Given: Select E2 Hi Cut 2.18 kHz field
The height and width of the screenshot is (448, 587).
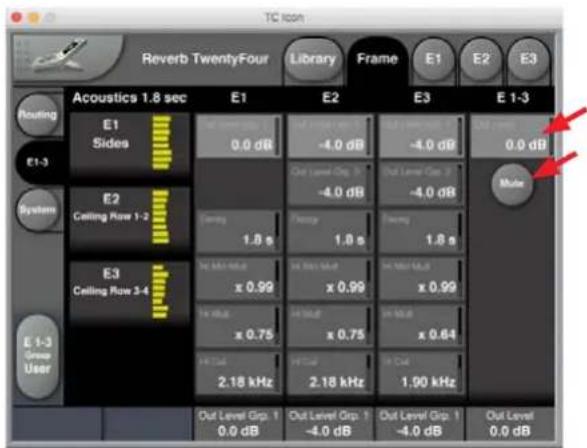Looking at the screenshot, I should (x=330, y=374).
